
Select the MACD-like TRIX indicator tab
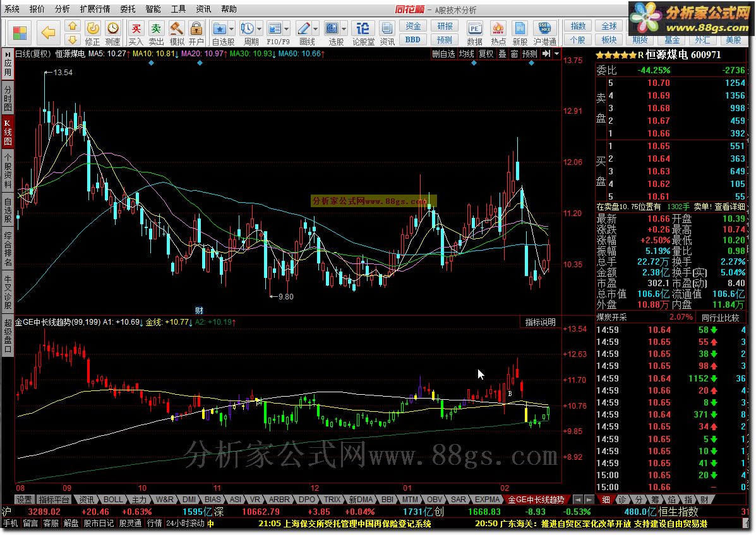[332, 500]
